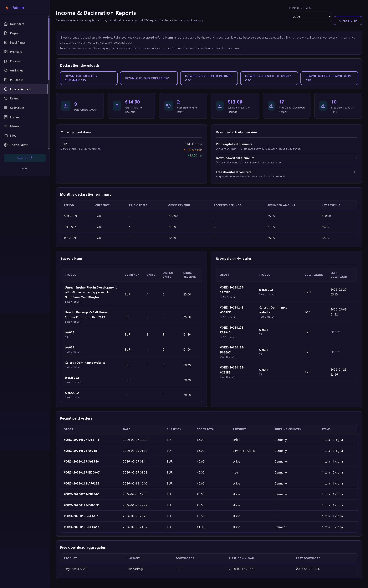Click the Logout link
The height and width of the screenshot is (588, 368).
(25, 168)
